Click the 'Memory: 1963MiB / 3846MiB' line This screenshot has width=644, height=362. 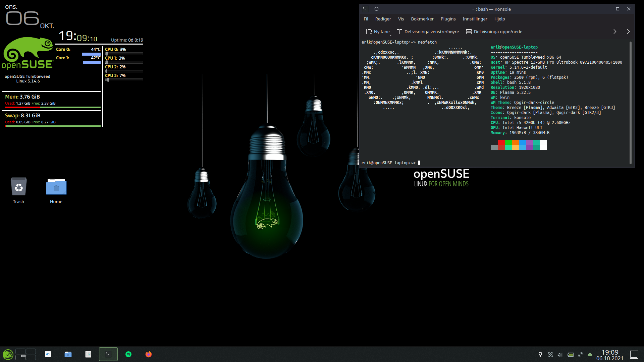(520, 133)
